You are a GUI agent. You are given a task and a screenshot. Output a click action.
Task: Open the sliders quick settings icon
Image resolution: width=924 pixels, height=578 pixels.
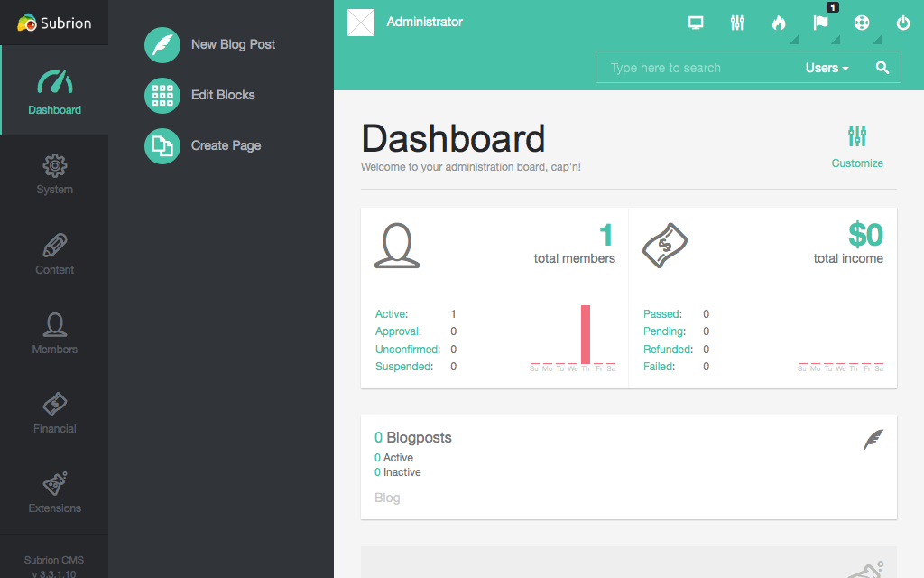(737, 23)
